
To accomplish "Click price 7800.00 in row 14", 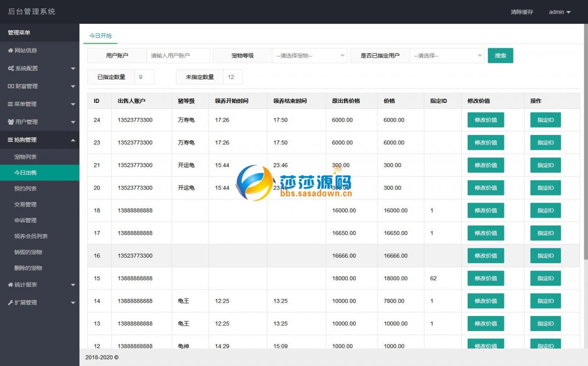I will (x=394, y=301).
